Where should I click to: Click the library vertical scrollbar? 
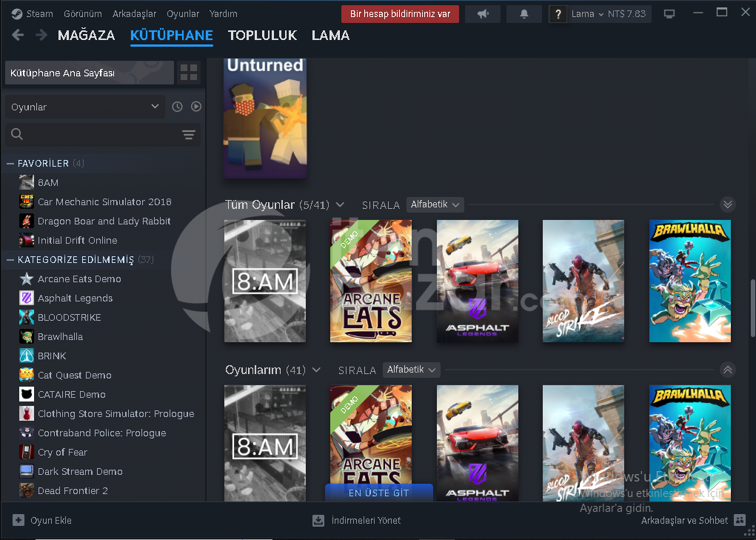[x=752, y=307]
